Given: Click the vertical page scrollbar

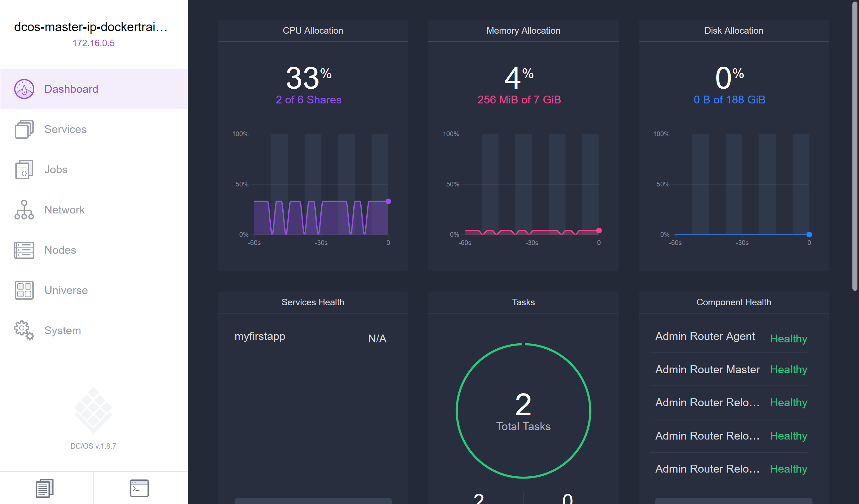Looking at the screenshot, I should pyautogui.click(x=855, y=147).
